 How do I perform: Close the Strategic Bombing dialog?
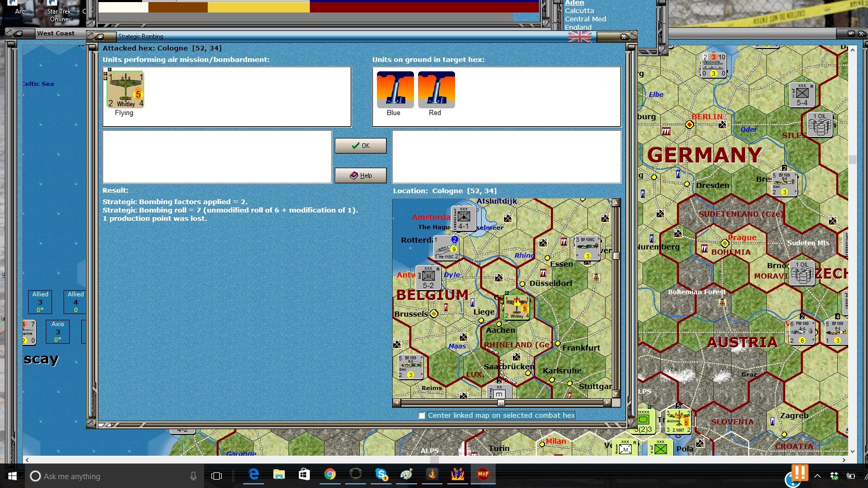click(x=624, y=36)
